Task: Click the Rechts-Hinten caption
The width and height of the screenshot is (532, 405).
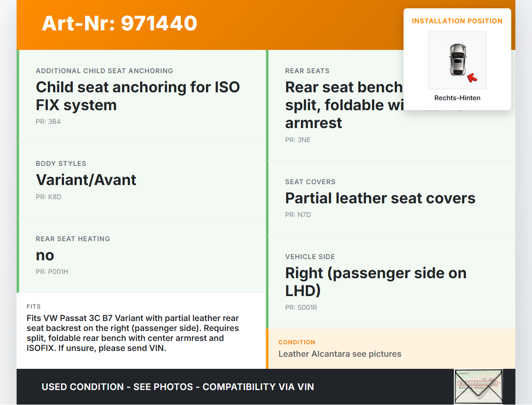Action: (x=457, y=98)
